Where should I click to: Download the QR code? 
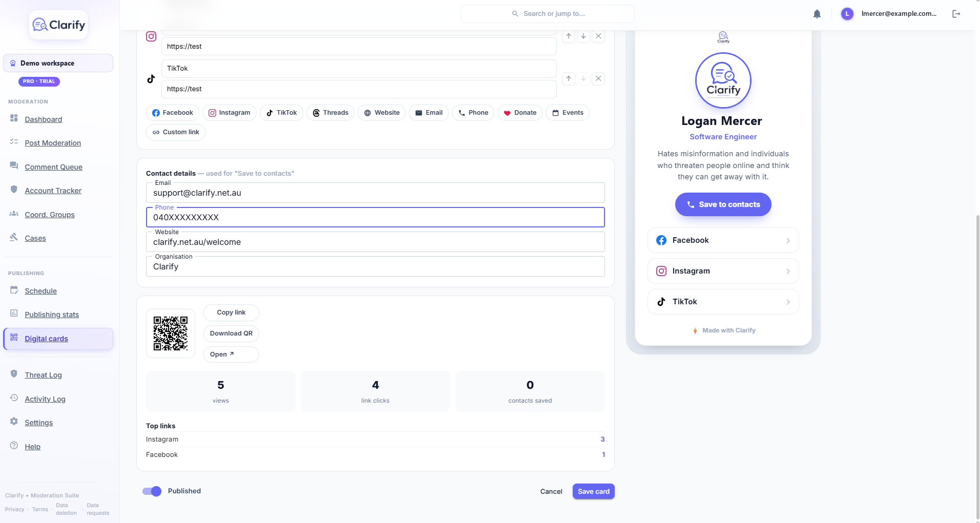pos(231,333)
